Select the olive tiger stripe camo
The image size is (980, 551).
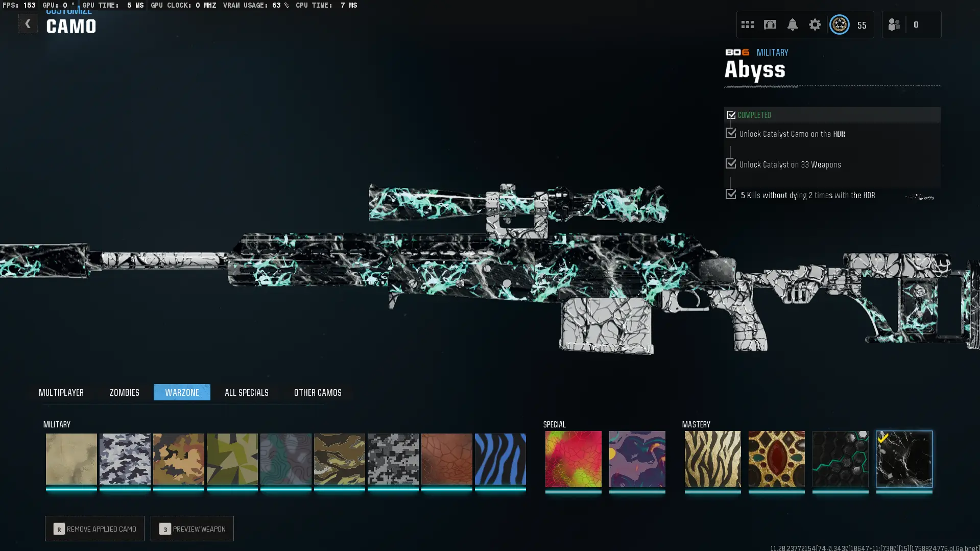tap(340, 459)
